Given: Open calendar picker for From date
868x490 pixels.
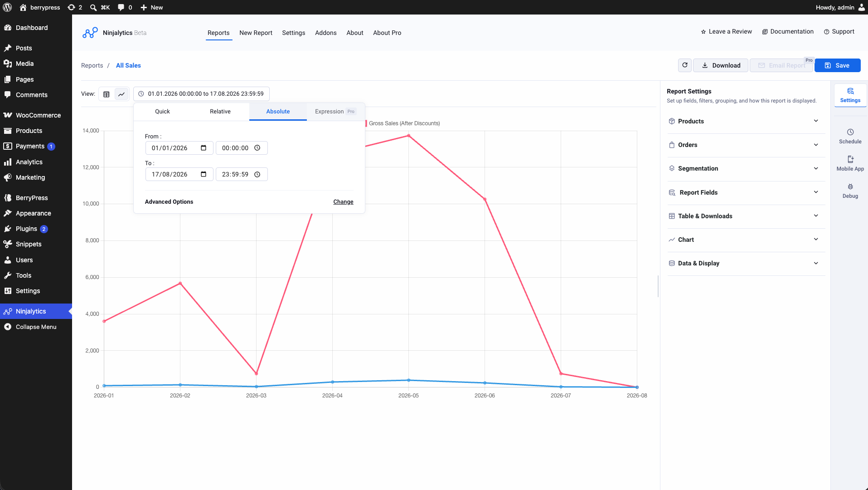Looking at the screenshot, I should pos(204,148).
